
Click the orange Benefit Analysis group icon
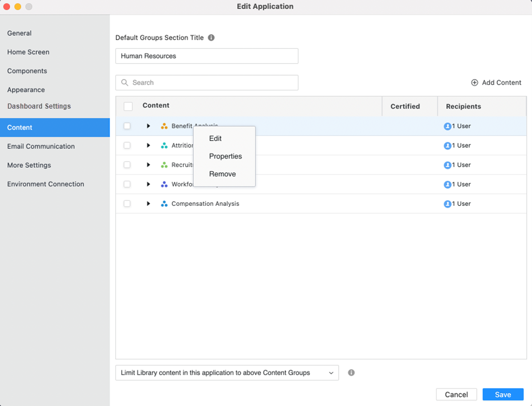coord(164,126)
